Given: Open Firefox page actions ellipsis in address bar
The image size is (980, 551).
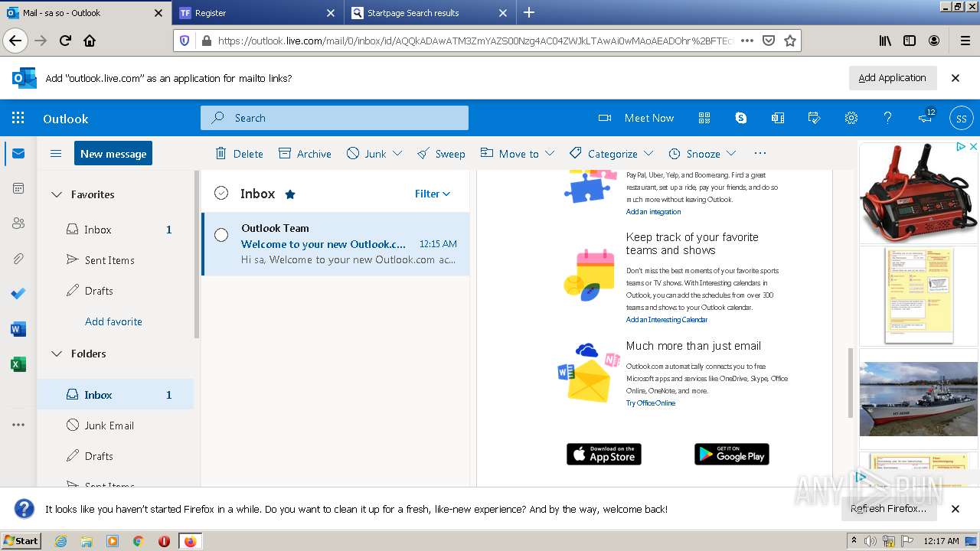Looking at the screenshot, I should click(747, 41).
